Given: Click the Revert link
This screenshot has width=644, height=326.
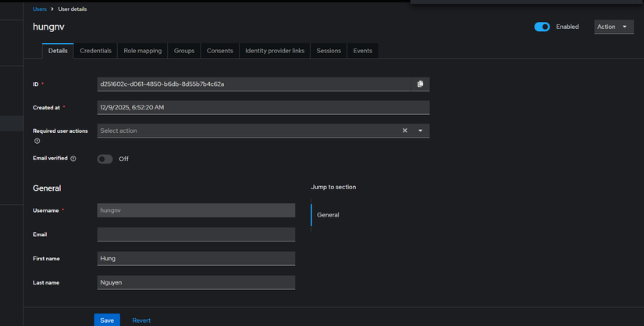Looking at the screenshot, I should click(141, 320).
